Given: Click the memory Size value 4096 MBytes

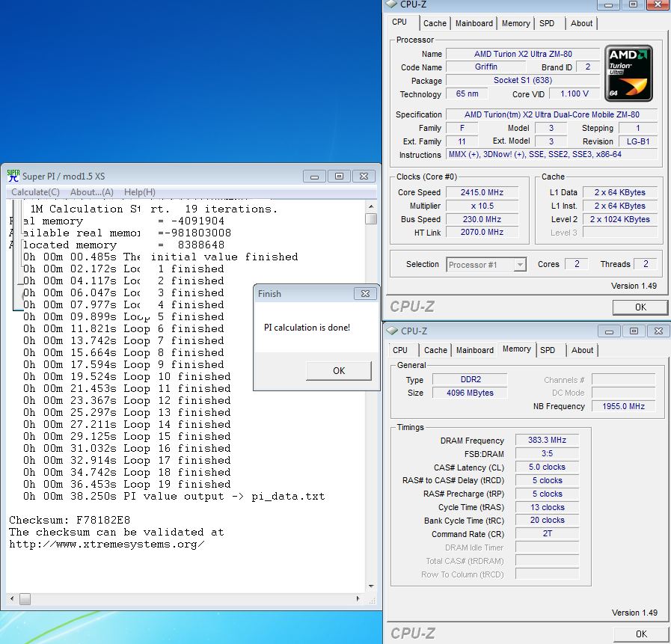Looking at the screenshot, I should coord(471,393).
